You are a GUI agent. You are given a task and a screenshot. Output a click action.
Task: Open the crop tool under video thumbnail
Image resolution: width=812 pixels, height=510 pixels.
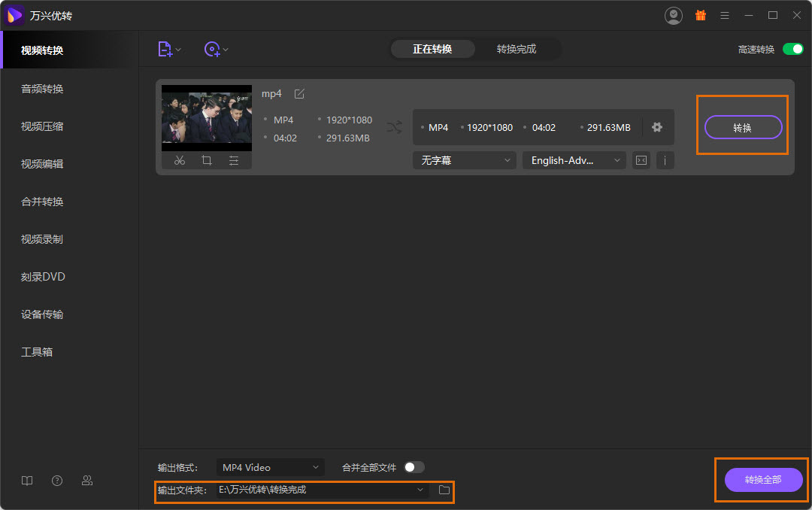pos(206,160)
